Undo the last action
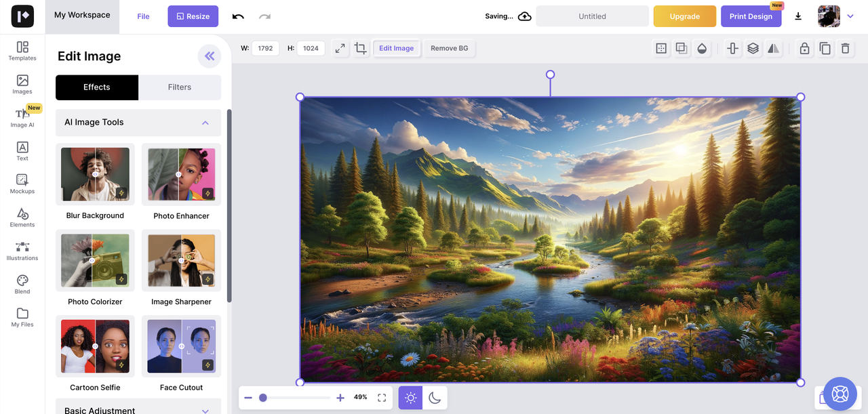The height and width of the screenshot is (414, 868). point(238,16)
